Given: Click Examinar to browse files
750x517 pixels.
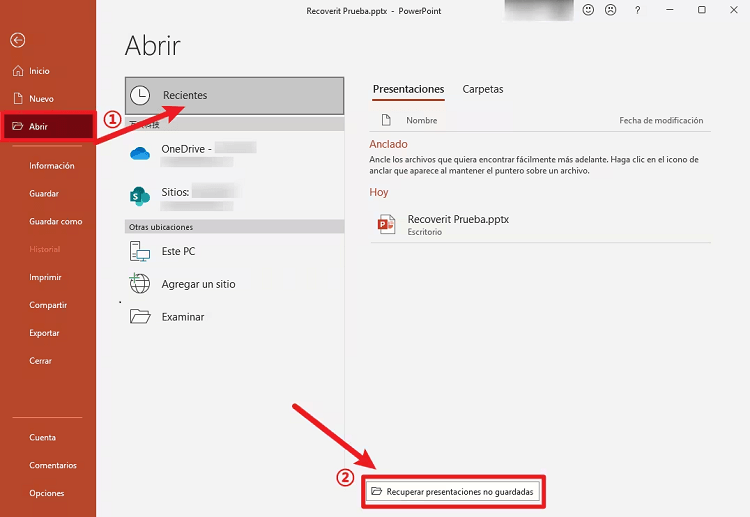Looking at the screenshot, I should (234, 317).
